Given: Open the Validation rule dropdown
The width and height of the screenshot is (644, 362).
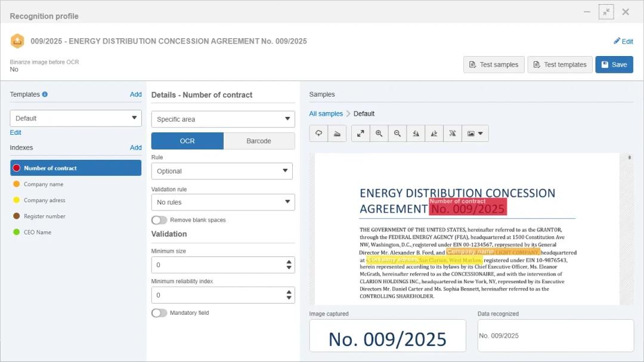Looking at the screenshot, I should 223,202.
